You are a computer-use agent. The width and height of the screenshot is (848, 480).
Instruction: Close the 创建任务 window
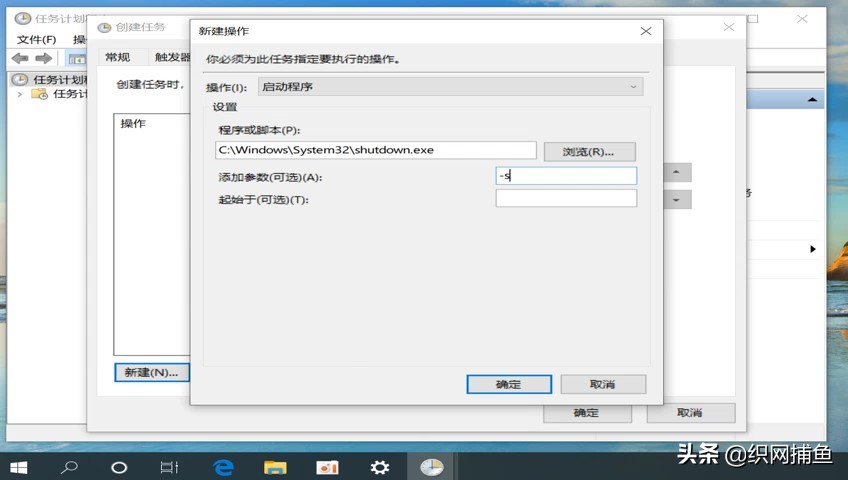729,27
